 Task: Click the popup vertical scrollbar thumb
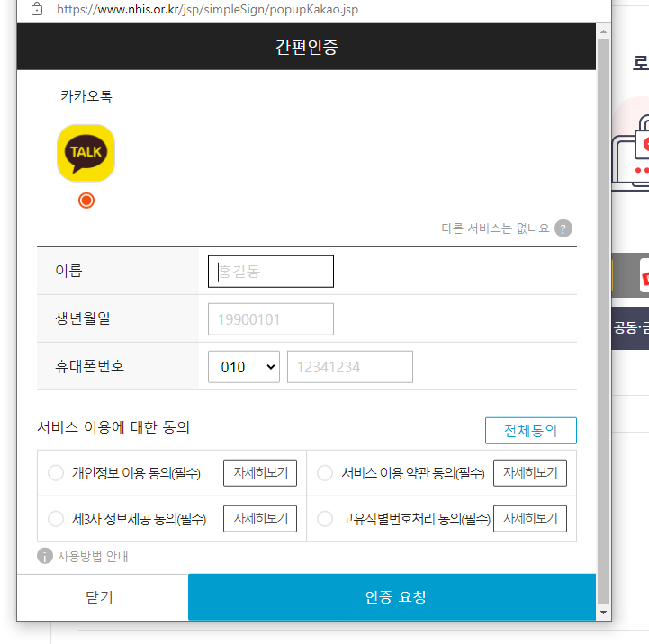click(603, 322)
